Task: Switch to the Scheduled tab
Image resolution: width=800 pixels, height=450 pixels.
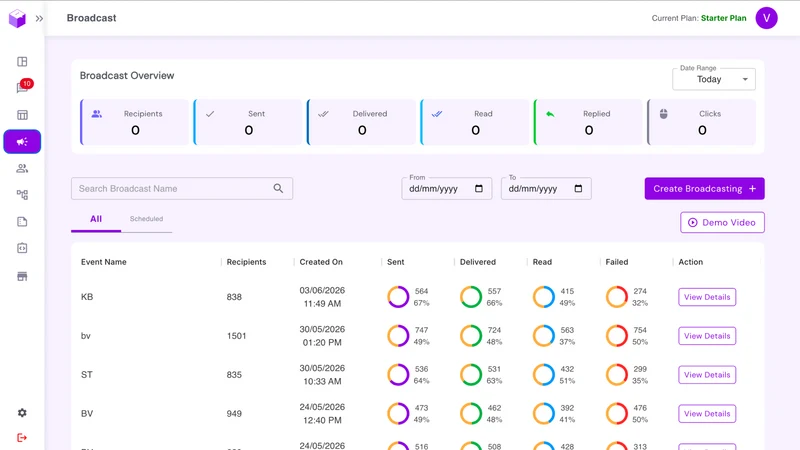Action: 146,219
